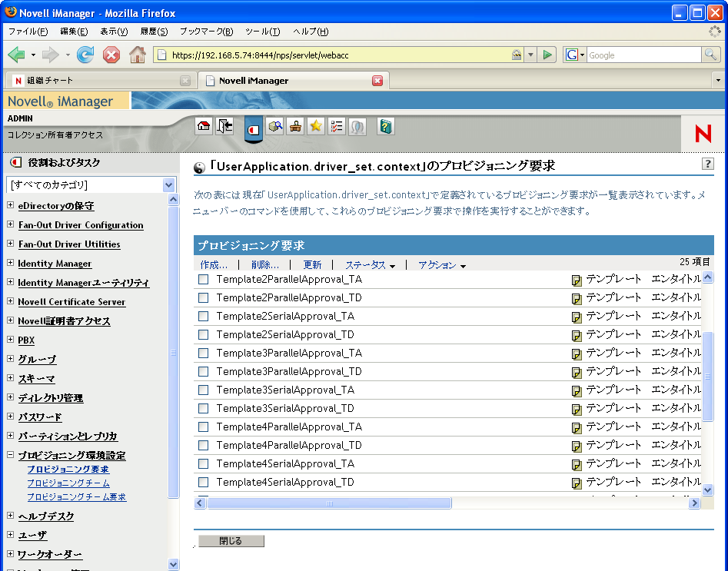Click the 作成... link
Image resolution: width=728 pixels, height=571 pixels.
[214, 265]
